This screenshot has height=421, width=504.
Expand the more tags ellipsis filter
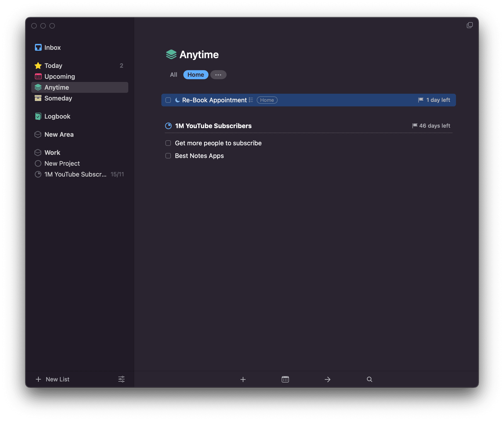pyautogui.click(x=218, y=75)
